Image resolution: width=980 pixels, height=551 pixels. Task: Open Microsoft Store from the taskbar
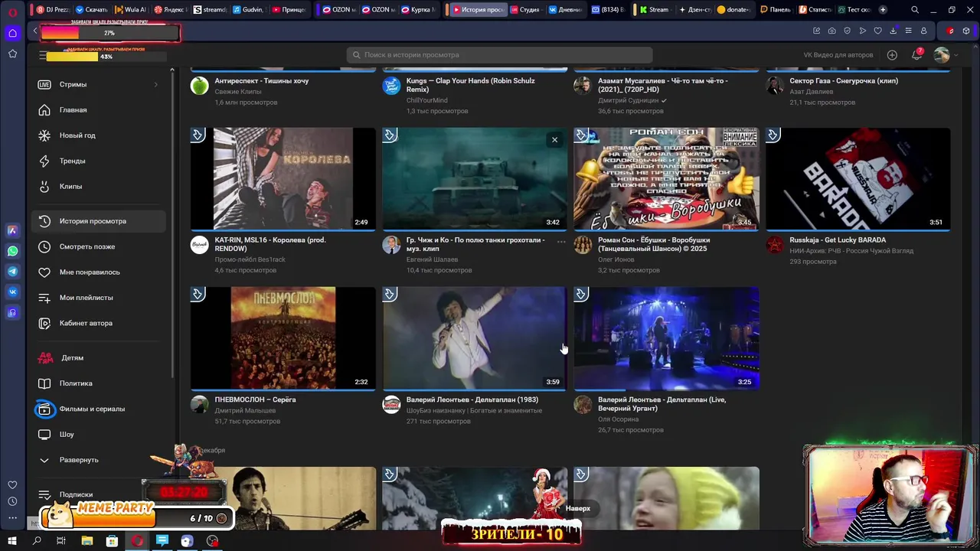[112, 541]
